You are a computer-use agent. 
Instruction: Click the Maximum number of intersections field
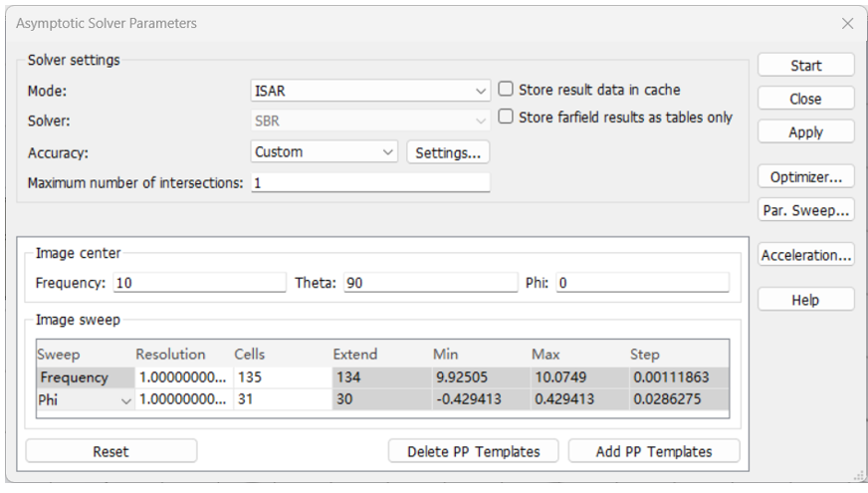click(370, 183)
